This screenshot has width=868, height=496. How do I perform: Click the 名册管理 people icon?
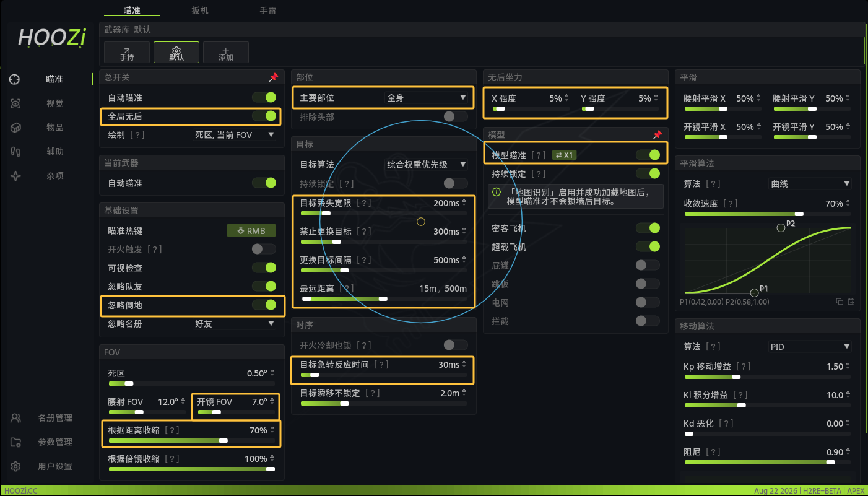pos(15,418)
